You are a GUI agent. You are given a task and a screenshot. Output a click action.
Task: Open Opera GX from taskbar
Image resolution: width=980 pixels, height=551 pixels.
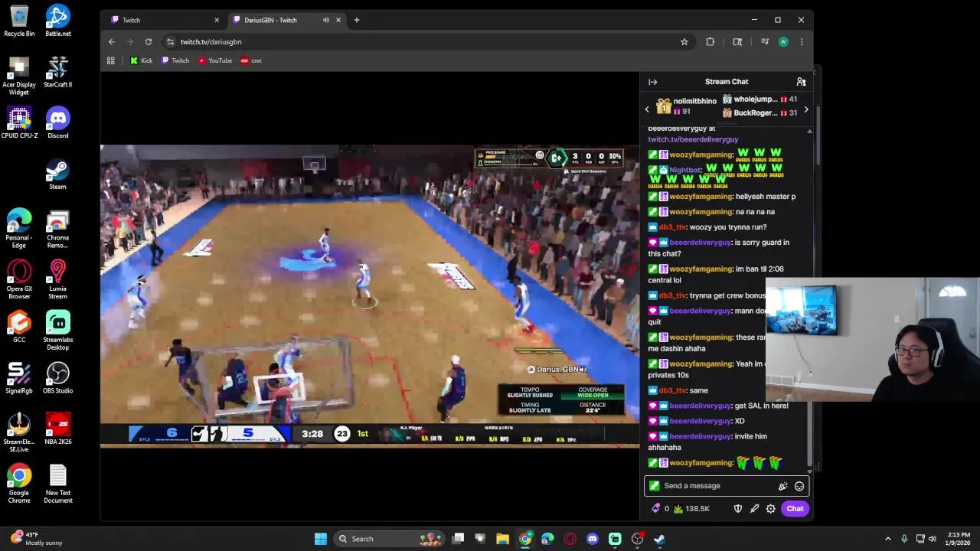click(x=570, y=539)
